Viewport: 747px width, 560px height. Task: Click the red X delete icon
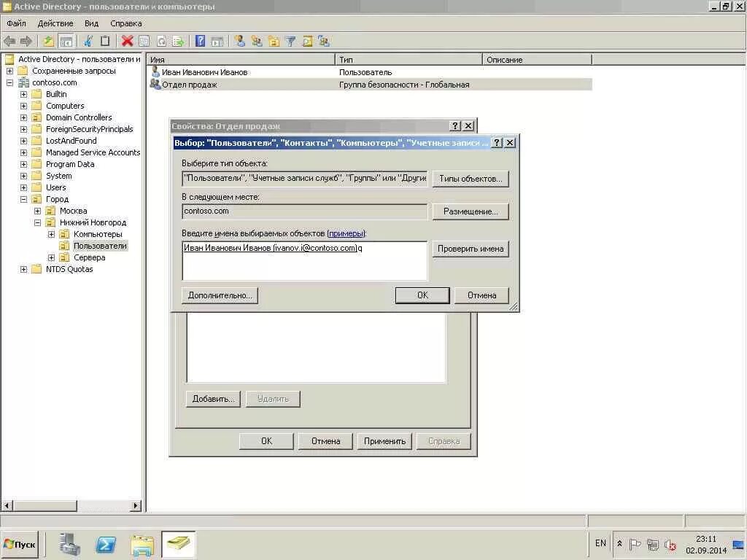pyautogui.click(x=127, y=42)
